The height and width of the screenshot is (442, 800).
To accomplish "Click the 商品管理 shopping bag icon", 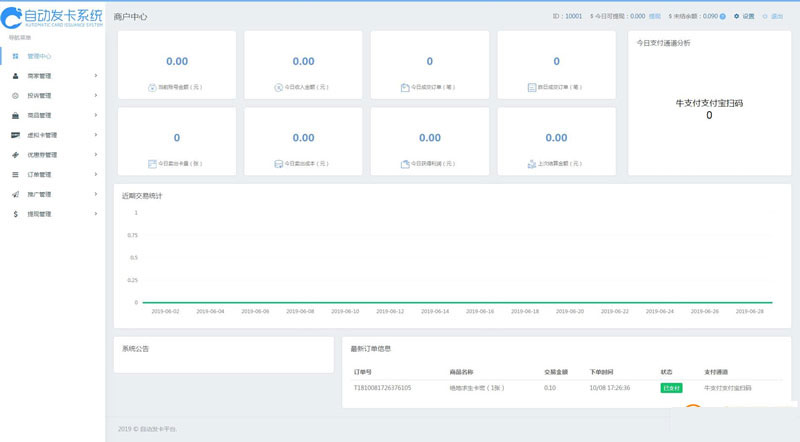I will point(15,115).
